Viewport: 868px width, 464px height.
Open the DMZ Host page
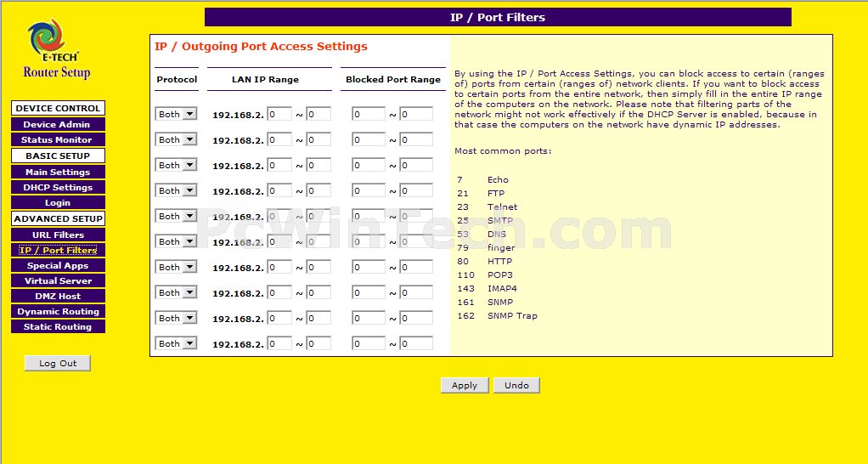coord(58,297)
